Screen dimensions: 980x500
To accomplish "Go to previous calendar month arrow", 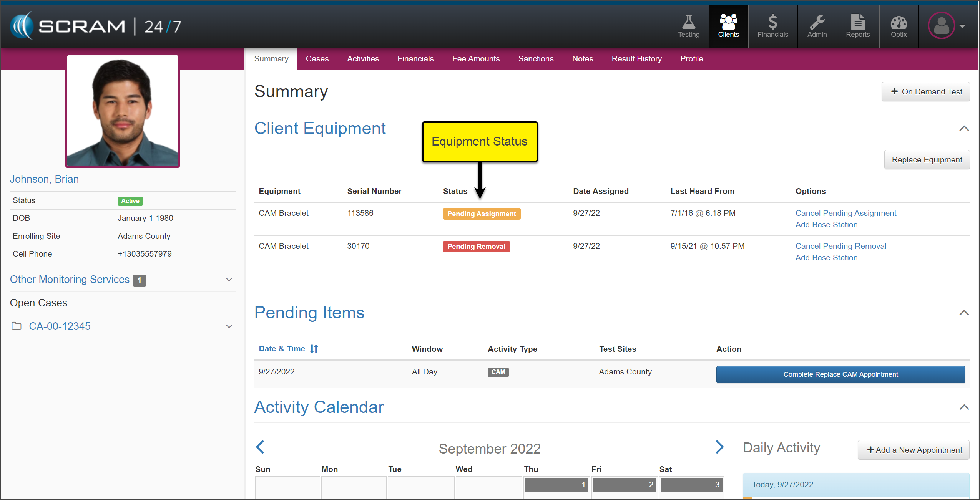I will pos(260,447).
